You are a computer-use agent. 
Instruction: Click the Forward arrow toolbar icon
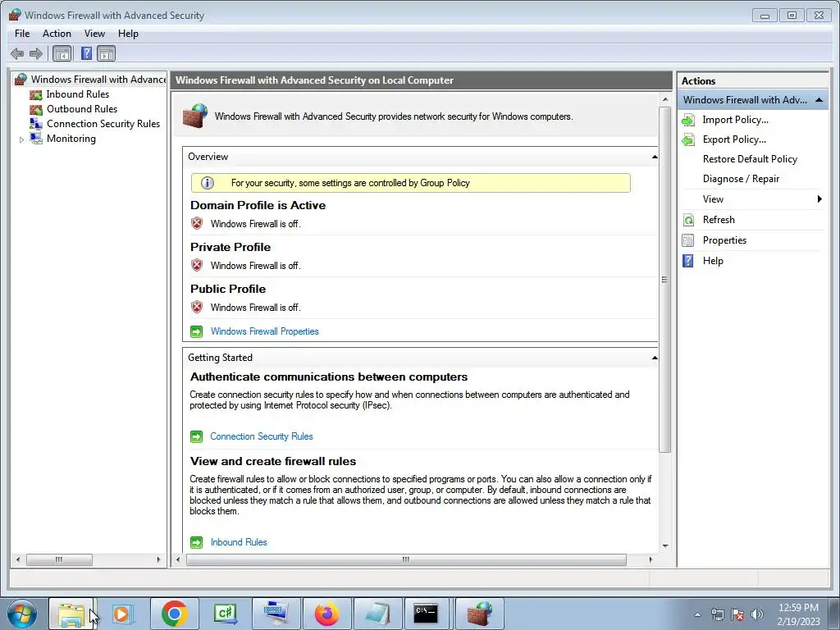pos(36,53)
